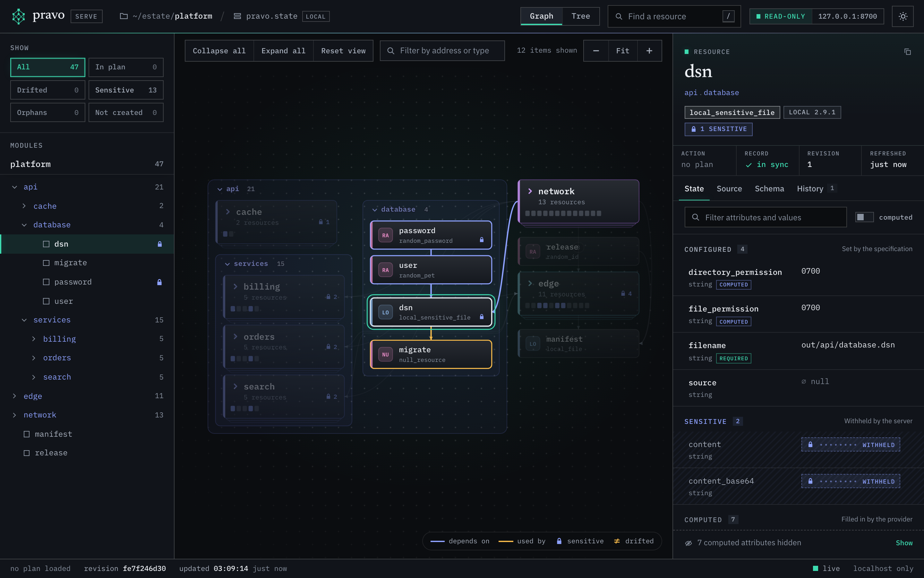This screenshot has height=578, width=924.
Task: Click the RA badge on the user node
Action: pos(386,270)
